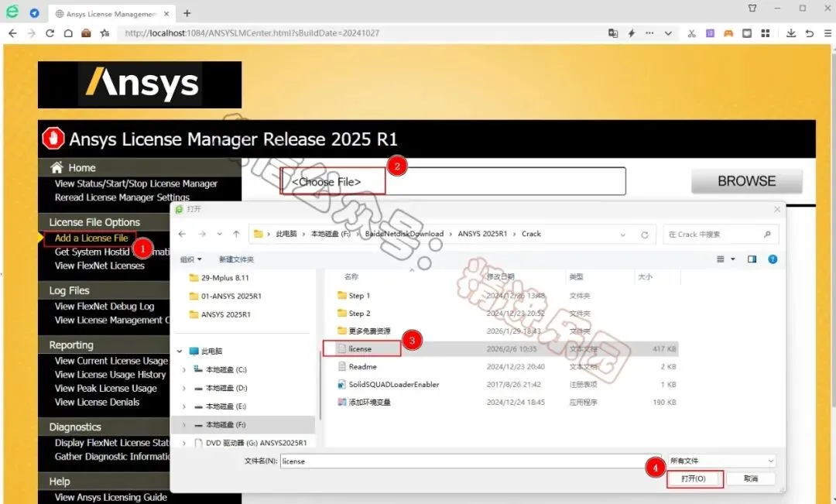Expand the 本地磁盘 (D:) node
Screen dimensions: 836x504
[184, 388]
